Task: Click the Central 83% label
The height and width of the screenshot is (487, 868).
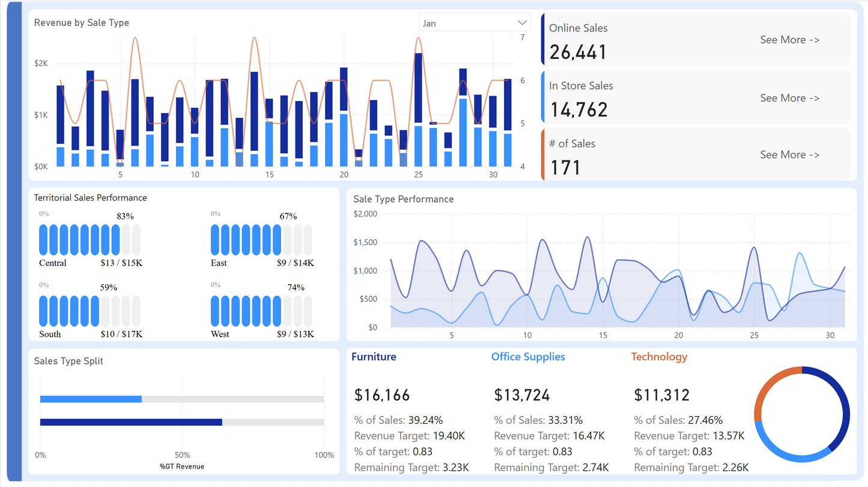Action: coord(125,216)
